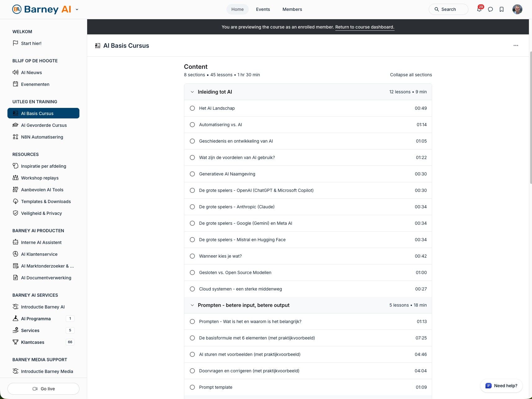Collapse the Inleiding tot AI section
This screenshot has height=399, width=532.
(x=192, y=92)
